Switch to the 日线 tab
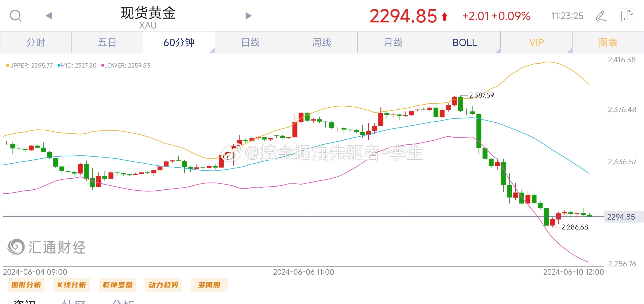 click(x=250, y=42)
